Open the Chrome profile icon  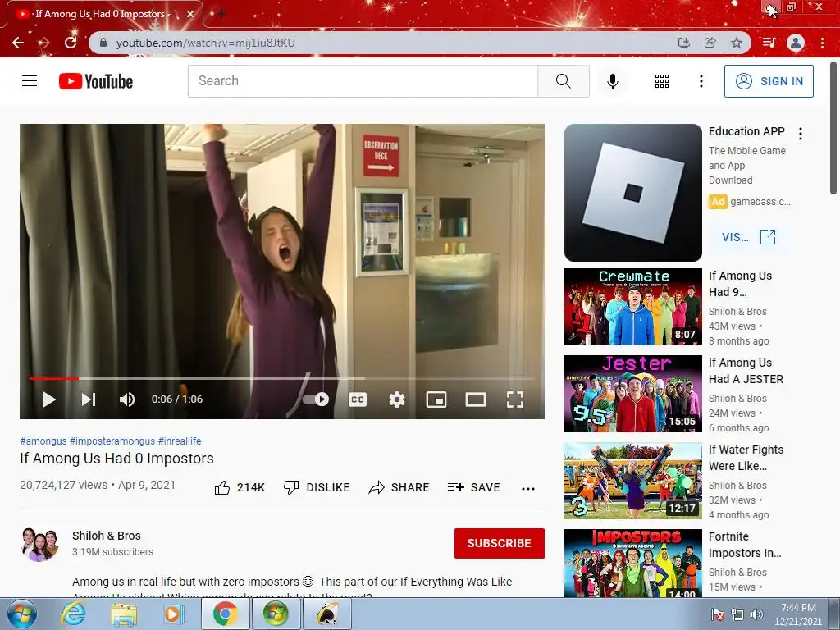tap(796, 43)
